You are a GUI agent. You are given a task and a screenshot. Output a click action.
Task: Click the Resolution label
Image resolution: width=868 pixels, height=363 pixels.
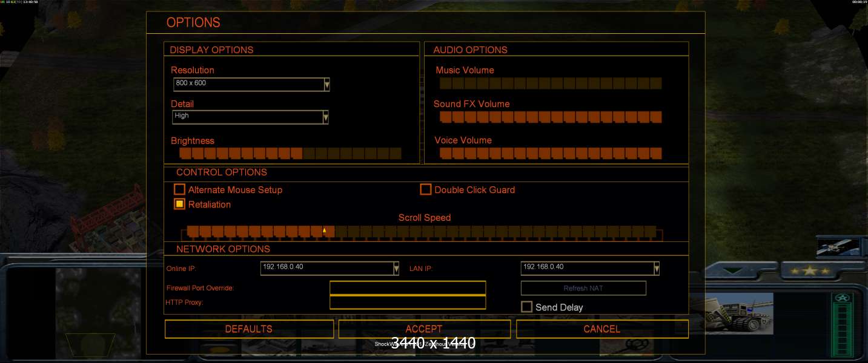193,70
